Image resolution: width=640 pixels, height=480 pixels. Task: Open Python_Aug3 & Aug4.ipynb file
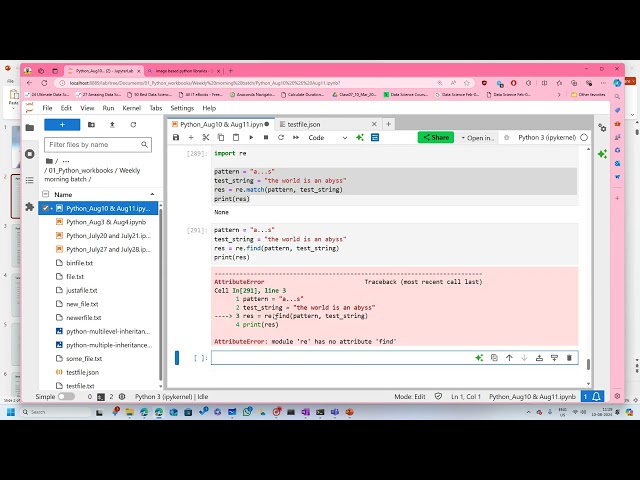pos(106,222)
